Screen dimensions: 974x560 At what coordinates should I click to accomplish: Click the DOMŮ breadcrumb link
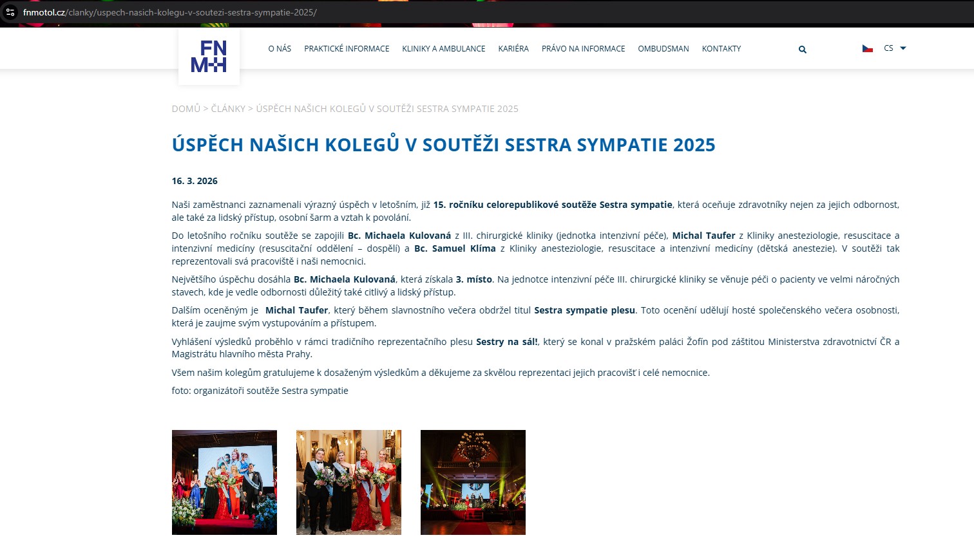pyautogui.click(x=186, y=109)
